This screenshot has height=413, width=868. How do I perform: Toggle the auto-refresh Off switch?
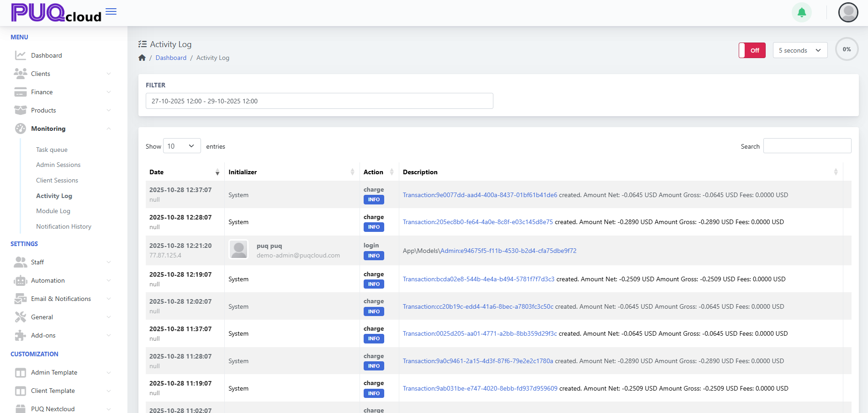(752, 50)
